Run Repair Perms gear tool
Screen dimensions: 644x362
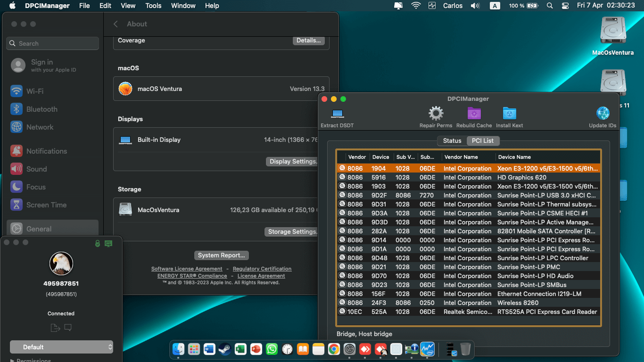(x=436, y=117)
